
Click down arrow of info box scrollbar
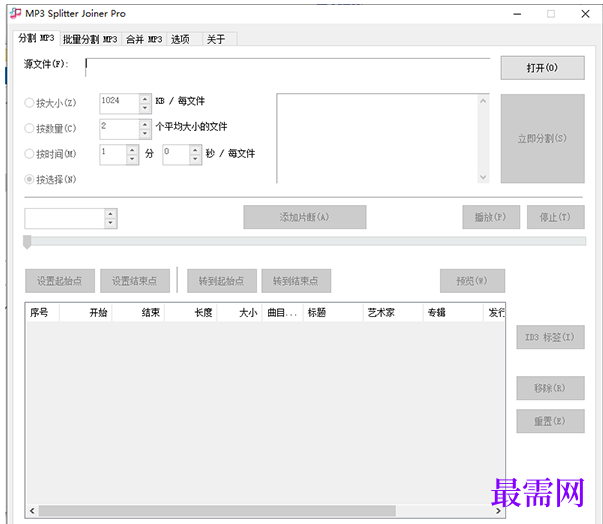[x=483, y=177]
